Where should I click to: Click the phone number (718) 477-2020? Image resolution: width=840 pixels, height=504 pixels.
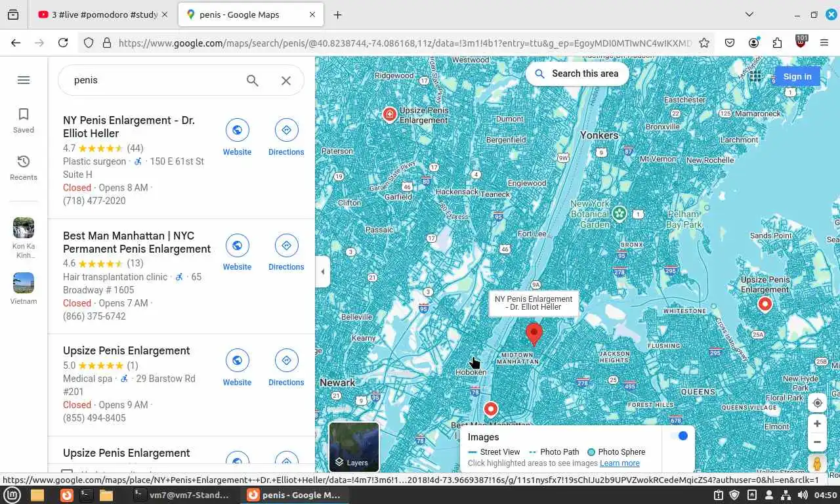point(94,201)
